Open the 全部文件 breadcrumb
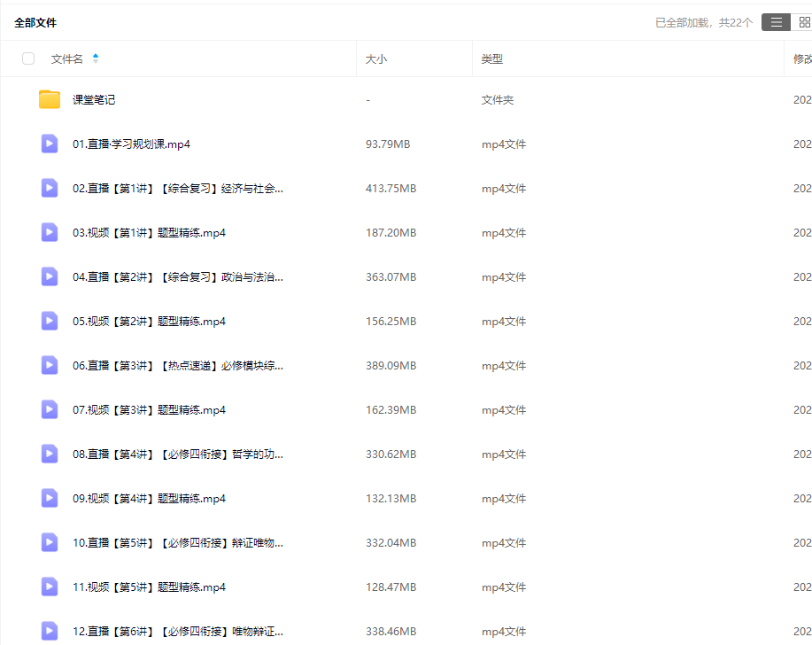Viewport: 812px width, 645px height. pos(35,22)
